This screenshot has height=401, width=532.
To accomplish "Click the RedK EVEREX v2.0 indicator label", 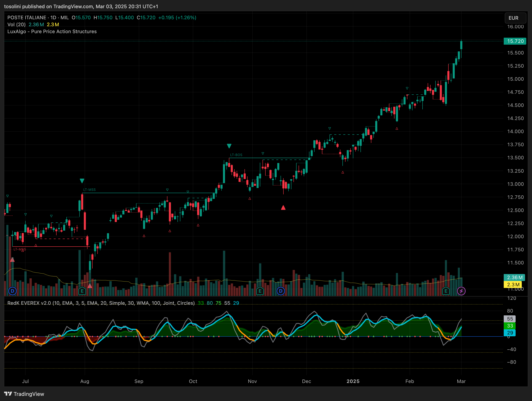I will coord(101,303).
